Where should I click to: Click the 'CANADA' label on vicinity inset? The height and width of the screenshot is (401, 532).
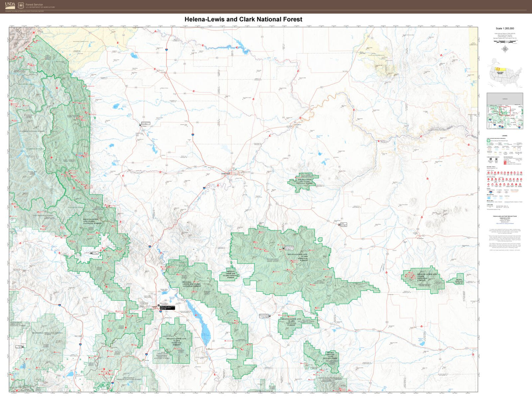pyautogui.click(x=505, y=99)
